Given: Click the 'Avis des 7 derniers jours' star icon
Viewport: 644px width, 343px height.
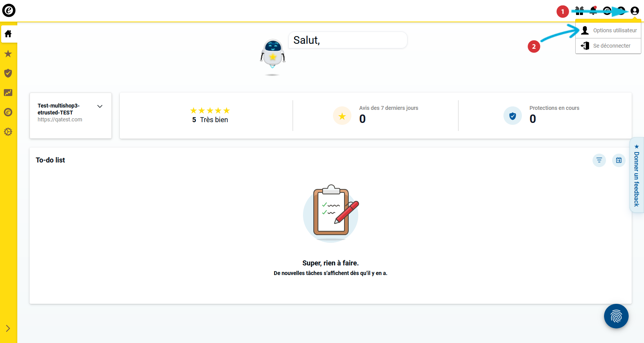Looking at the screenshot, I should tap(342, 116).
